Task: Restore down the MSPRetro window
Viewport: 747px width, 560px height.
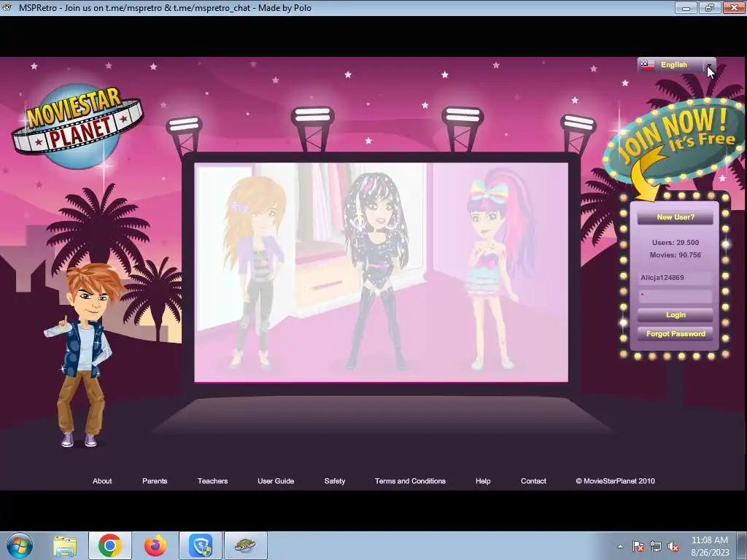Action: point(710,7)
